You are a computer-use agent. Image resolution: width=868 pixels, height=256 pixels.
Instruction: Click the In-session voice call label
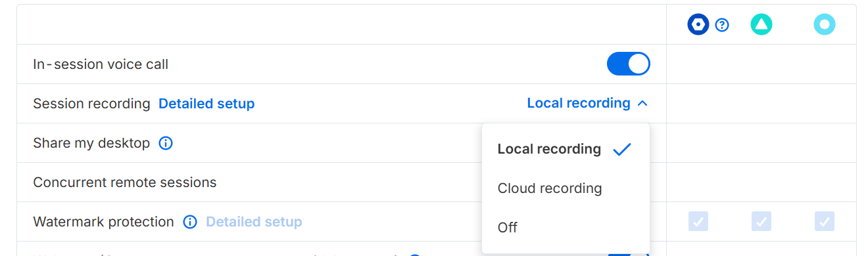click(x=101, y=64)
